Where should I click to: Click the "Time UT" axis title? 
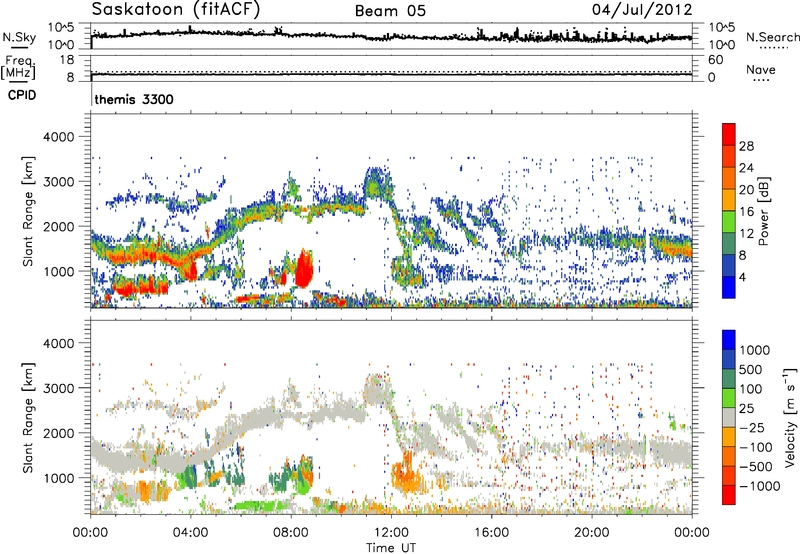coord(390,548)
